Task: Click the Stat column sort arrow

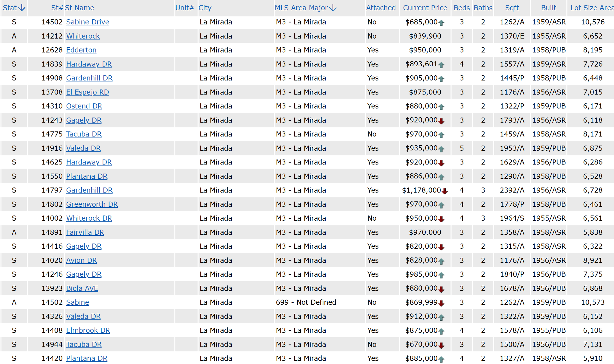Action: point(22,8)
